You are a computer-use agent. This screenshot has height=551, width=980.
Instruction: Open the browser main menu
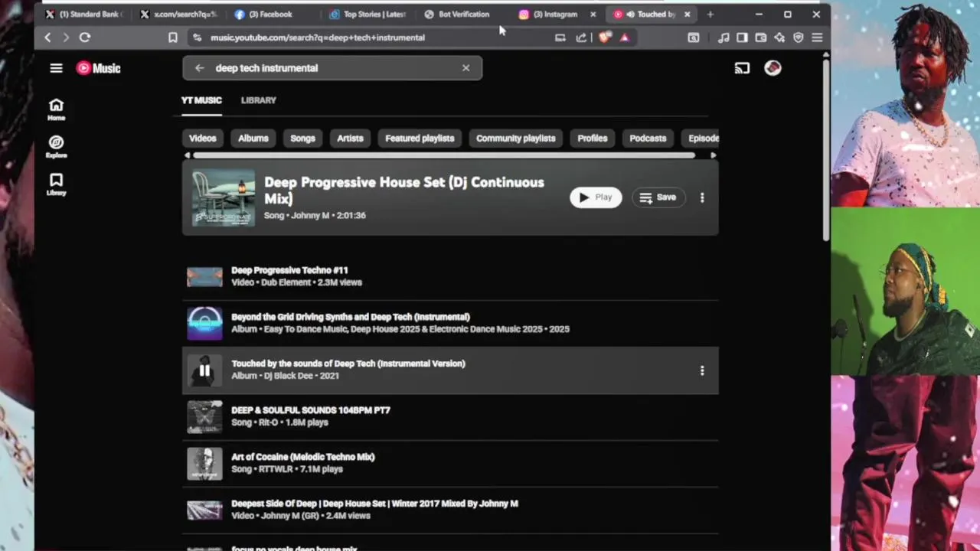click(x=817, y=37)
